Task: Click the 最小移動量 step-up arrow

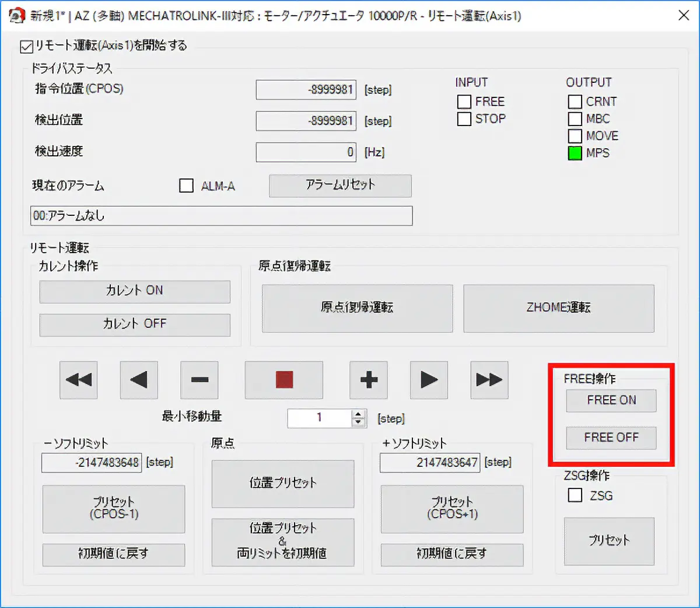Action: coord(357,415)
